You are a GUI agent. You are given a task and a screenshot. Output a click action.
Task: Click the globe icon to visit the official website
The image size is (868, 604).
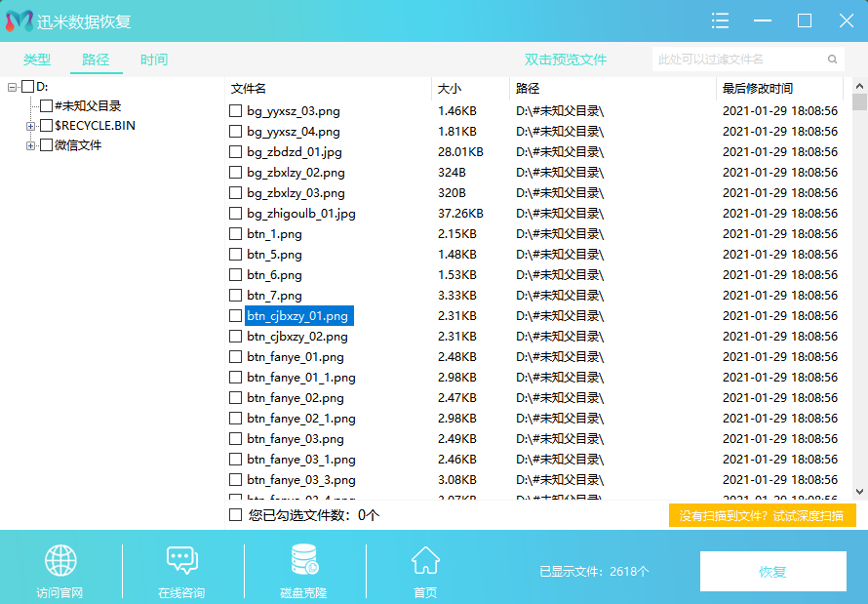coord(60,561)
